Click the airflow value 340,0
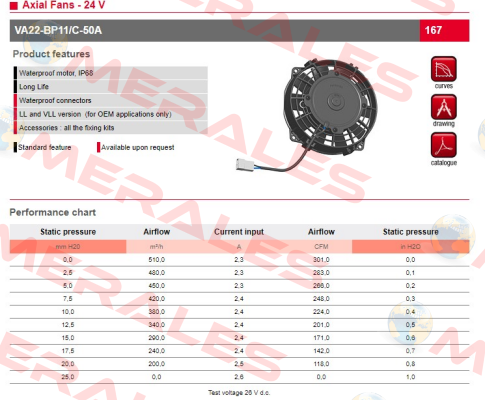Viewport: 485px width, 400px height. [x=156, y=325]
